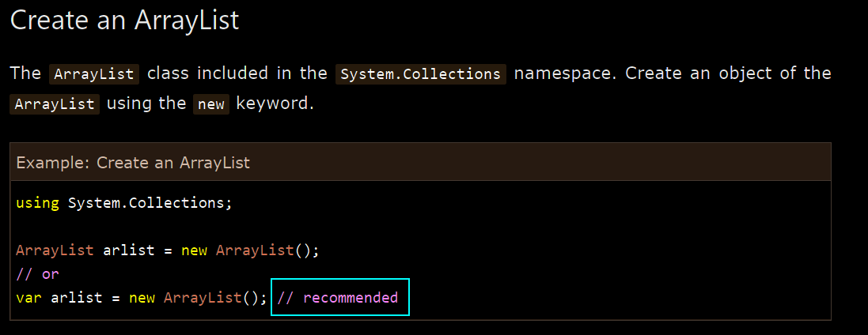Click the "// or" comment line
This screenshot has width=868, height=335.
(x=37, y=273)
